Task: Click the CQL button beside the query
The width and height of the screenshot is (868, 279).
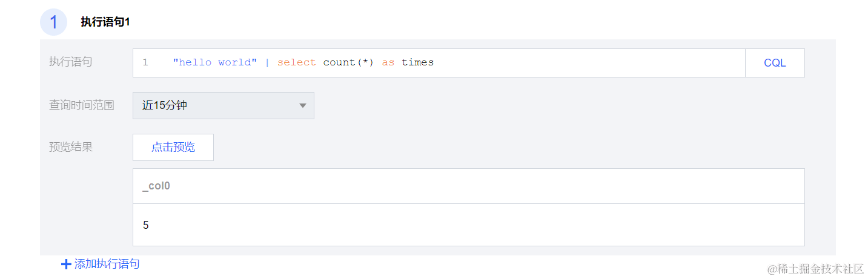Action: pos(775,63)
